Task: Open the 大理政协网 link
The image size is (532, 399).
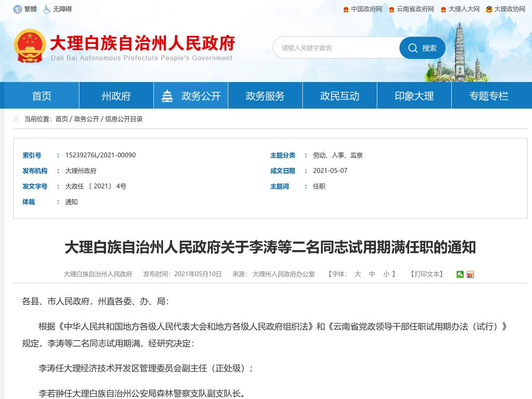Action: pos(509,9)
